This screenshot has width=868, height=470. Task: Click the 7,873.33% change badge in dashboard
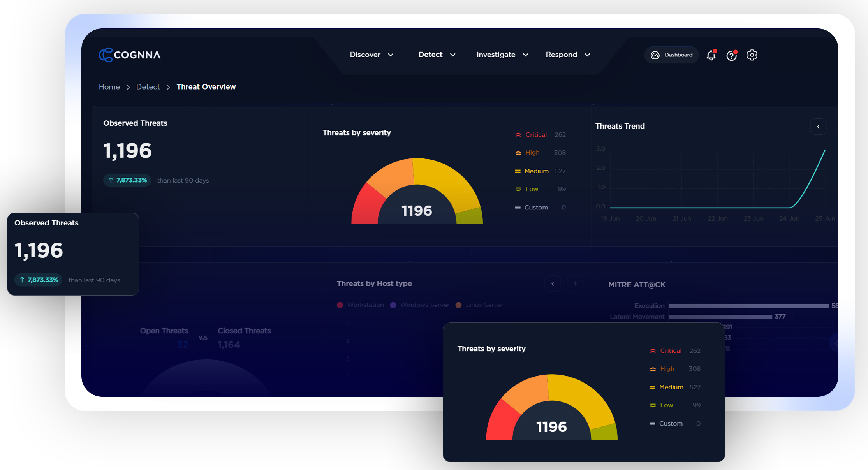[127, 180]
